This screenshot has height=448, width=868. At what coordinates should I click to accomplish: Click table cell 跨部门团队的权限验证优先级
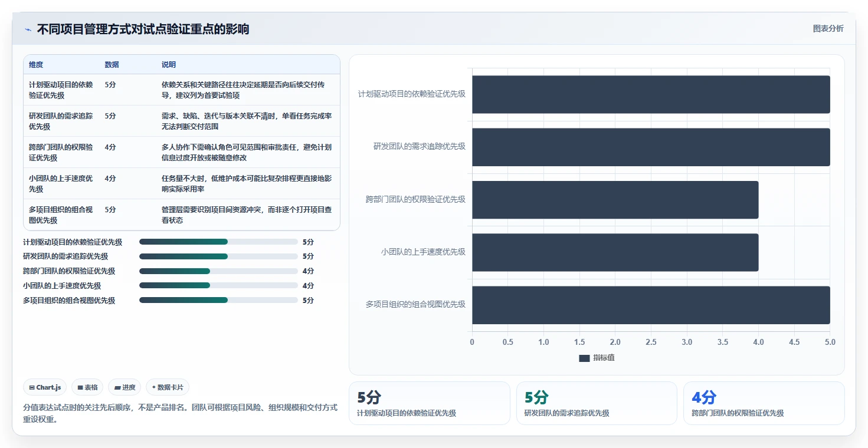point(61,152)
